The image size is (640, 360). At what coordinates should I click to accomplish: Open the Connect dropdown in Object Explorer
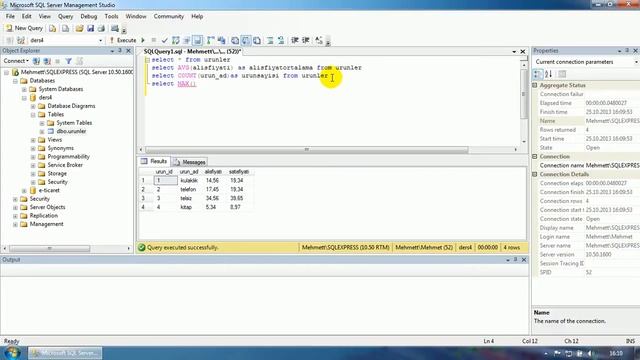(16, 61)
